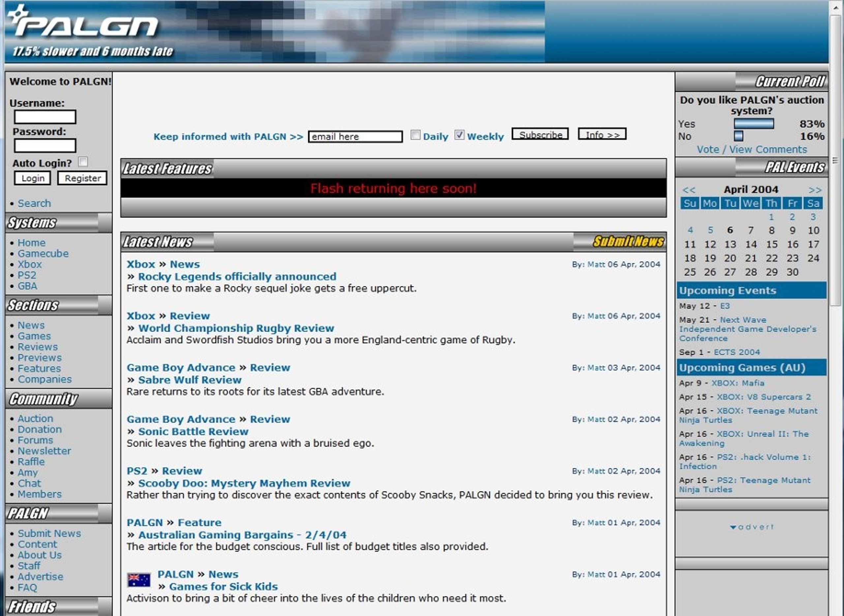The image size is (844, 616).
Task: Click the Yes poll result bar
Action: tap(753, 124)
